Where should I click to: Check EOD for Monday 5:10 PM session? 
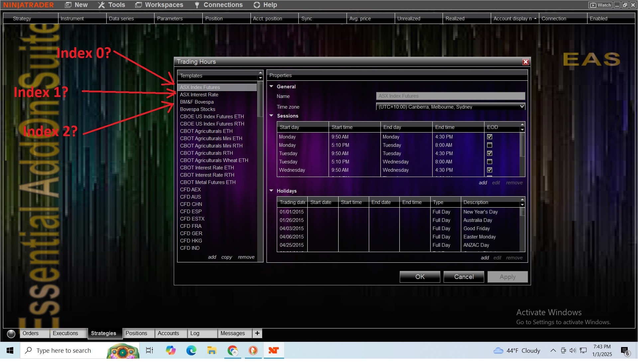(489, 145)
